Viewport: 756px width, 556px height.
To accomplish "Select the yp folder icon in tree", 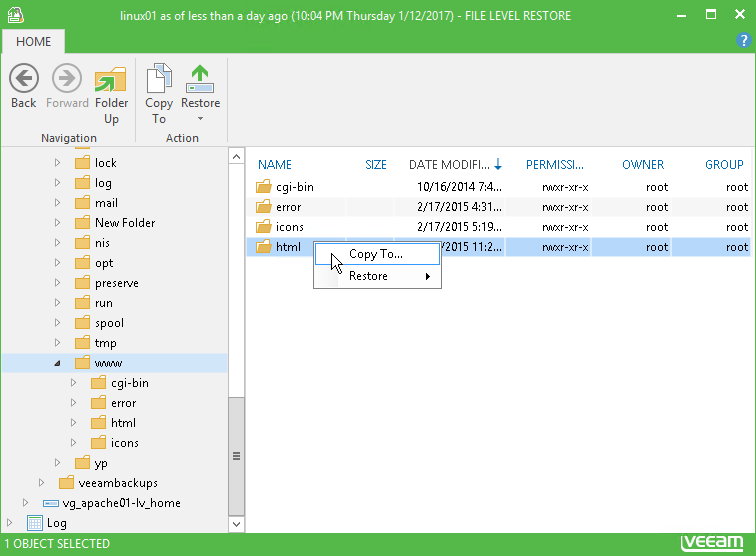I will 82,462.
